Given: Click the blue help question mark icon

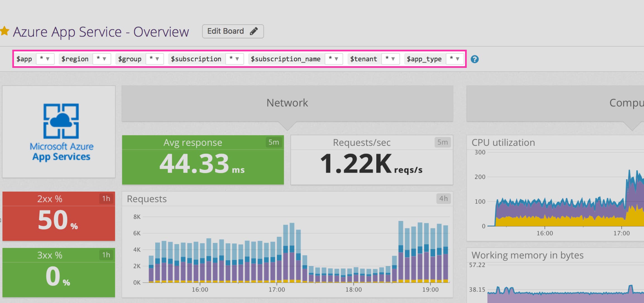Looking at the screenshot, I should click(474, 59).
